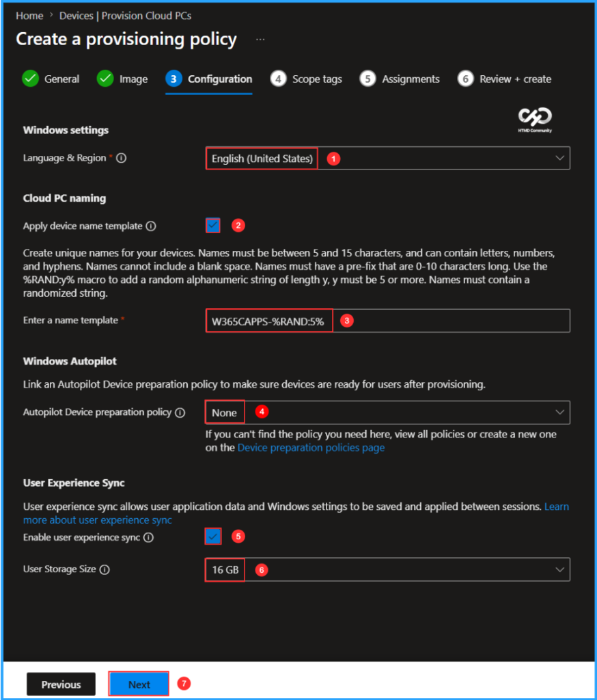Click the green checkmark icon for Image step
597x700 pixels.
pos(105,79)
